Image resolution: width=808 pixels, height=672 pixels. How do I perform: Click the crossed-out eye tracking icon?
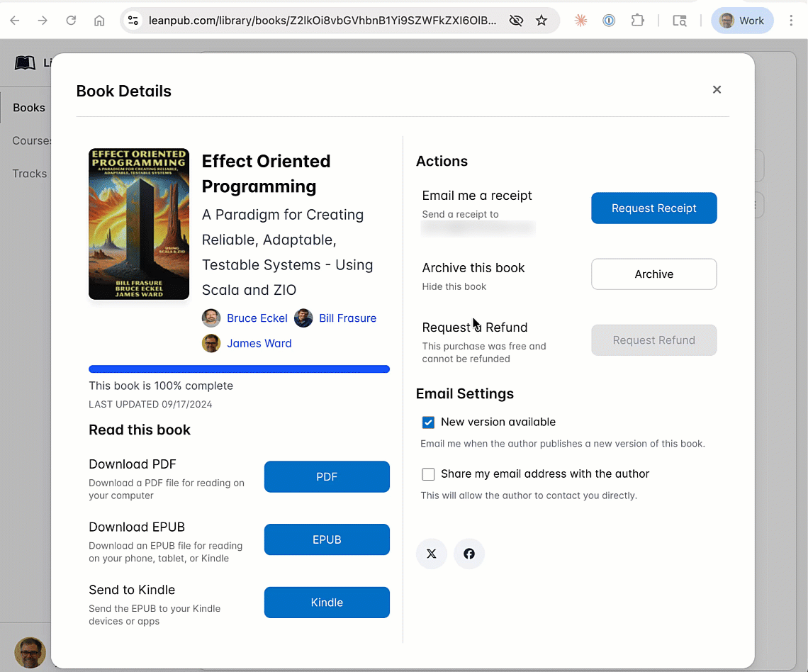pyautogui.click(x=516, y=21)
